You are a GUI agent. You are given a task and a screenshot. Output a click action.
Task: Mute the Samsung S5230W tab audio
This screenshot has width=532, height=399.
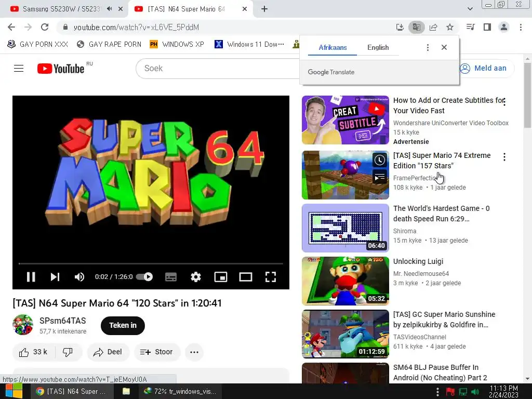(x=109, y=9)
